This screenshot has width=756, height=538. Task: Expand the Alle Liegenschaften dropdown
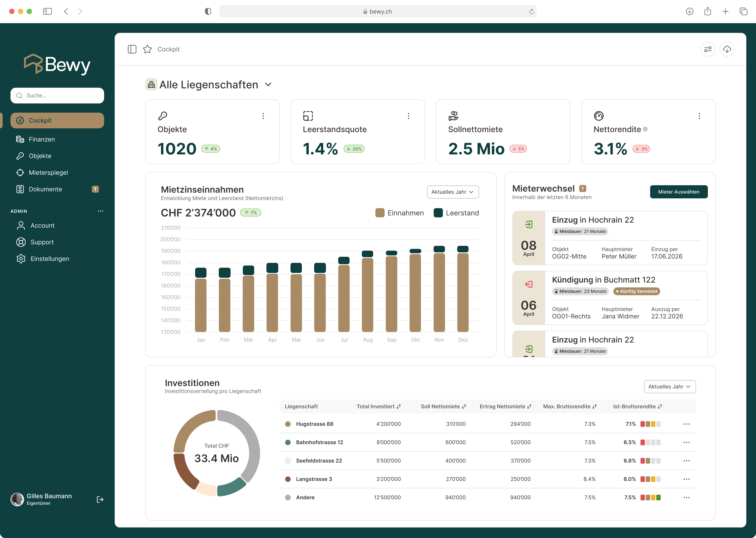point(268,85)
